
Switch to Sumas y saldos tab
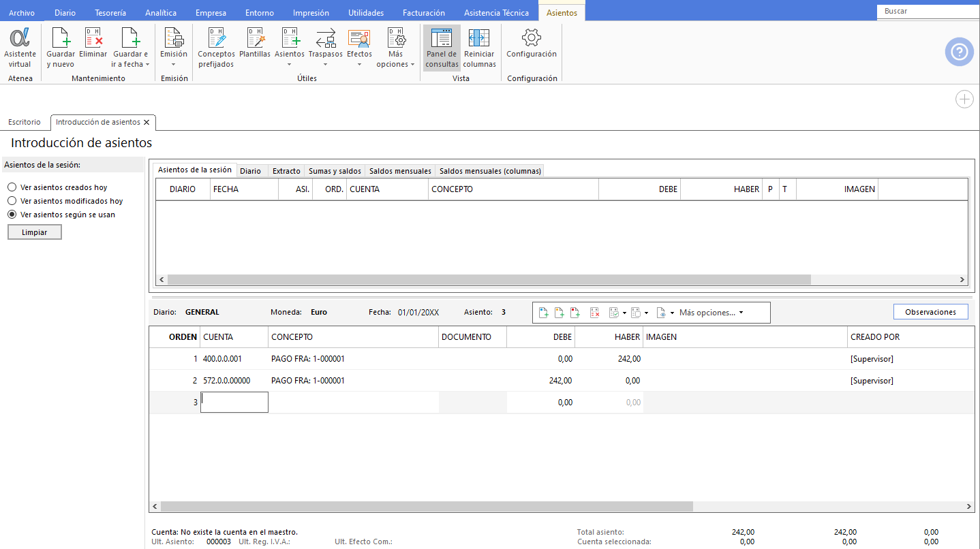pyautogui.click(x=335, y=171)
